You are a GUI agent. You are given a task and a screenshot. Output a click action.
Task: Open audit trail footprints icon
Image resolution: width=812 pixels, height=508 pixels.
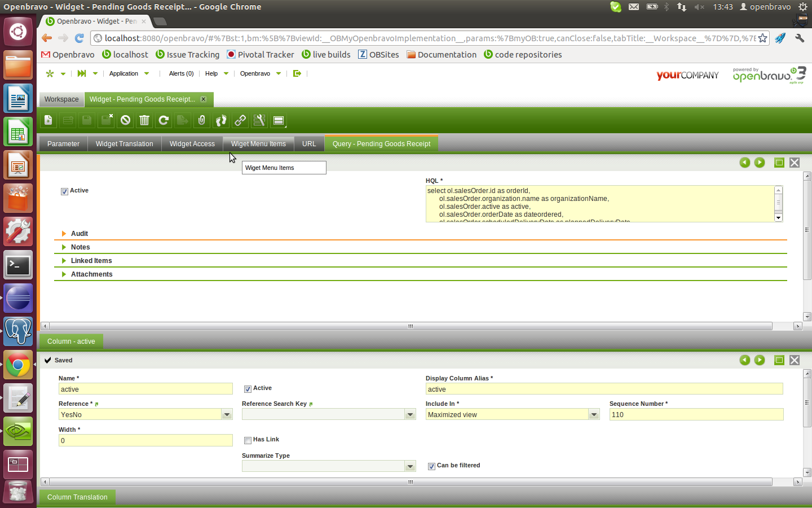pyautogui.click(x=221, y=120)
